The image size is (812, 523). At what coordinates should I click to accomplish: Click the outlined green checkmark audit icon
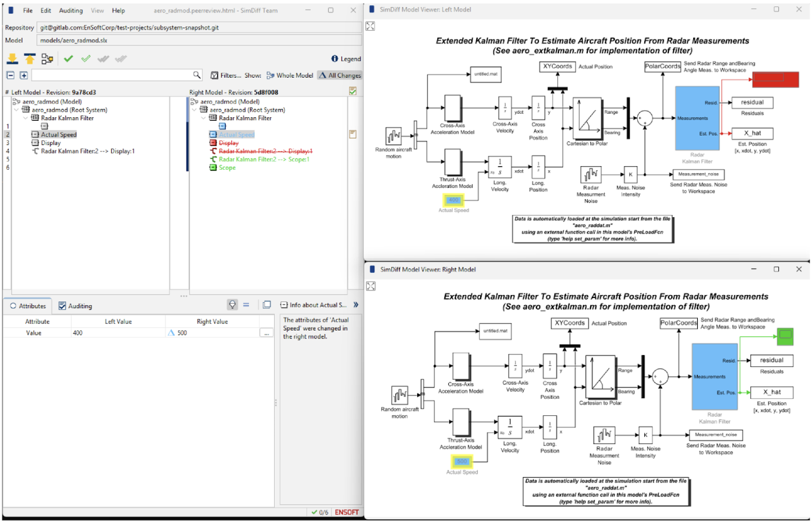coord(86,59)
